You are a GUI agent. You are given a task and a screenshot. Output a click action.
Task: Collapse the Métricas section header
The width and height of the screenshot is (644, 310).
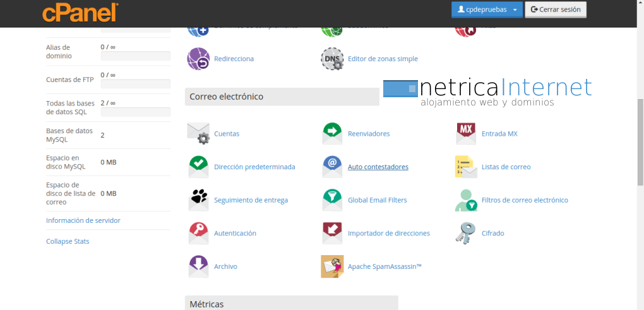coord(291,304)
